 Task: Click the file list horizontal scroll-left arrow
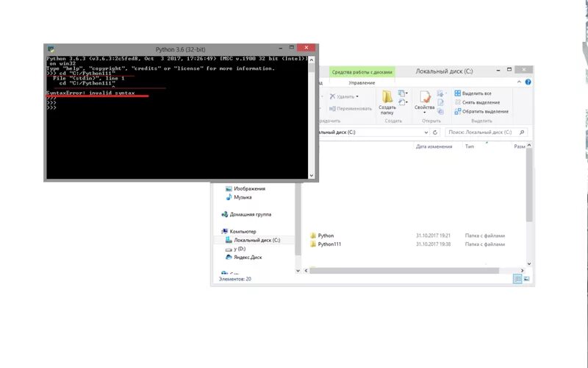click(306, 270)
